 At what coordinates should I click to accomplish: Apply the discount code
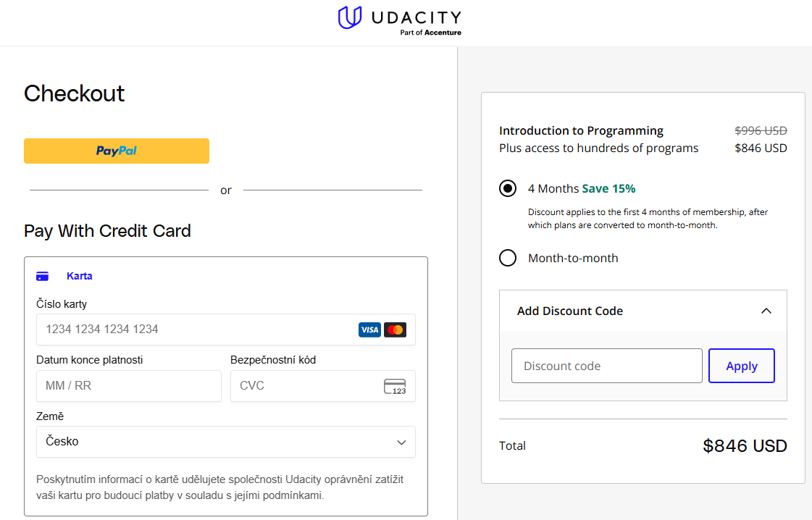tap(741, 365)
